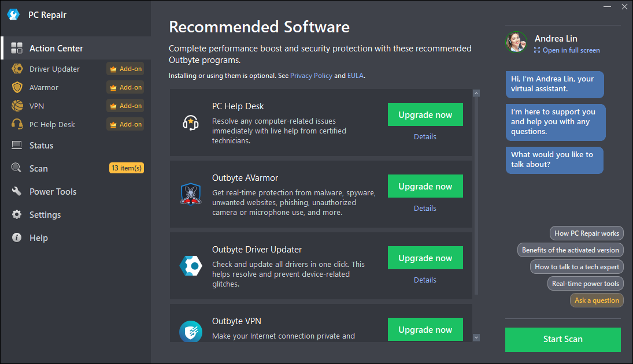Click the Scan magnifier icon
This screenshot has height=364, width=633.
click(x=16, y=168)
